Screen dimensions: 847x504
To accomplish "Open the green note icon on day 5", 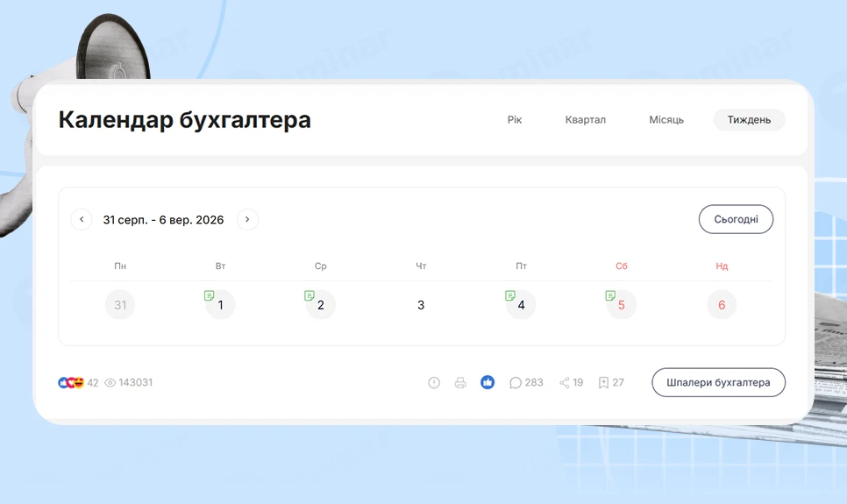I will tap(610, 295).
